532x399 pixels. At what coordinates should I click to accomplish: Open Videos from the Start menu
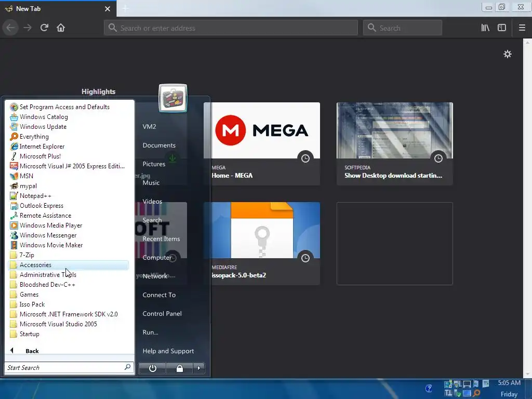[x=152, y=201]
